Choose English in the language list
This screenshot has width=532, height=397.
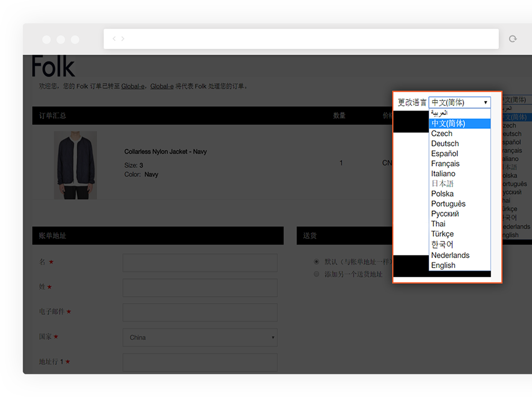point(443,266)
